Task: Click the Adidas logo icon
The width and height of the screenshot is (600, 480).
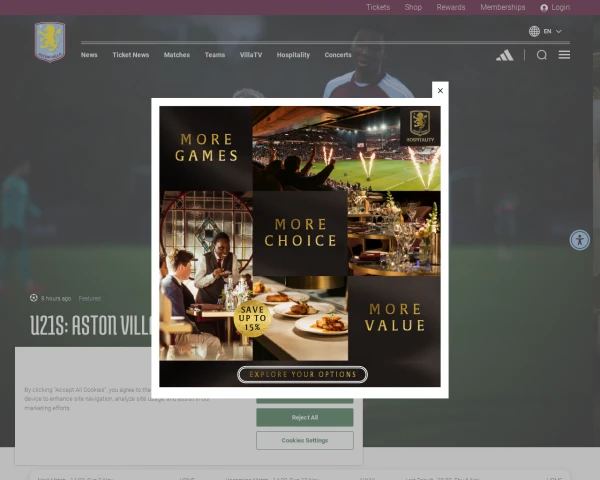Action: click(505, 56)
